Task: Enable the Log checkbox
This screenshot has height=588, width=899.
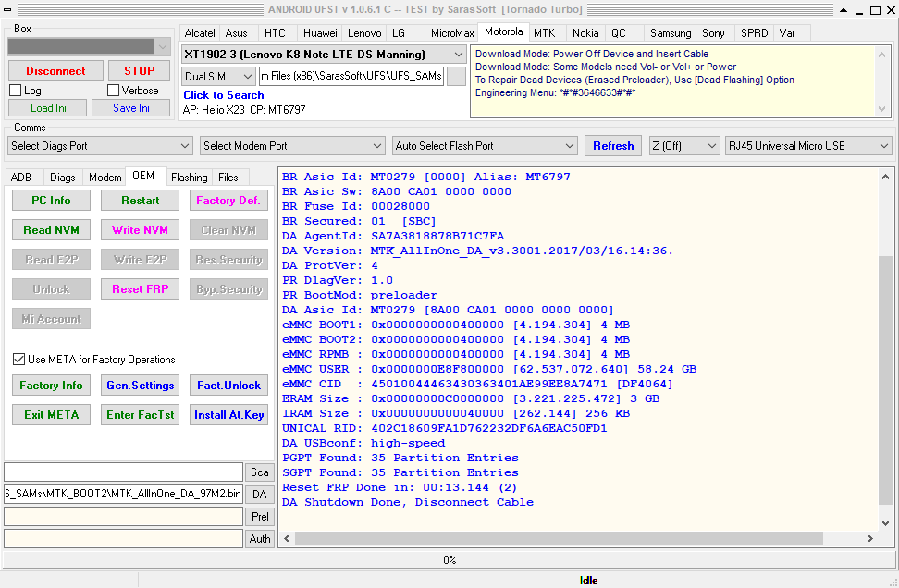Action: pos(16,91)
